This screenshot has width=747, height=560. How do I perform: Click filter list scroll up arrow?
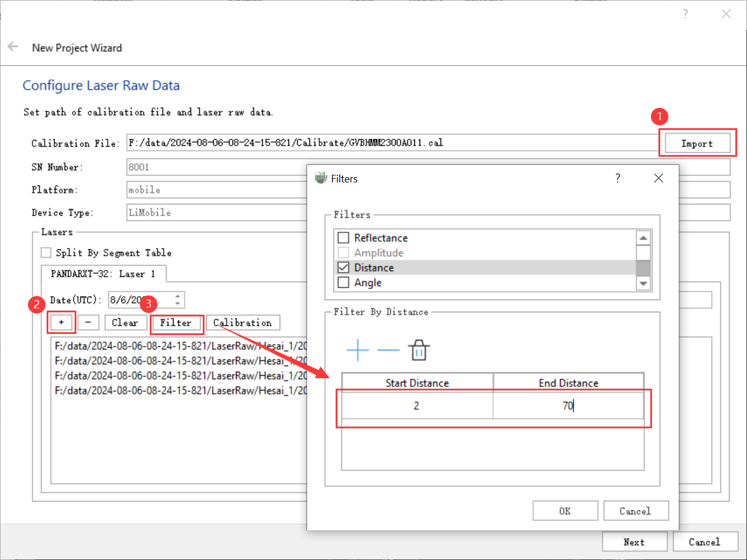pyautogui.click(x=643, y=238)
